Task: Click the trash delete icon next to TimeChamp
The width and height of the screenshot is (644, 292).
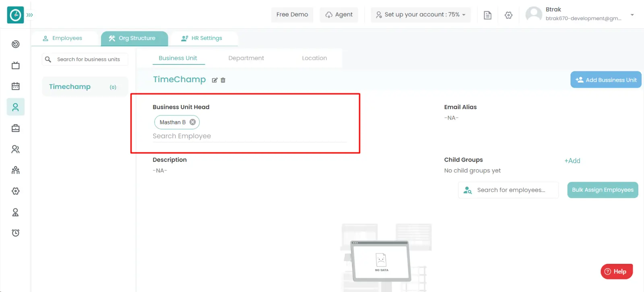Action: pos(223,80)
